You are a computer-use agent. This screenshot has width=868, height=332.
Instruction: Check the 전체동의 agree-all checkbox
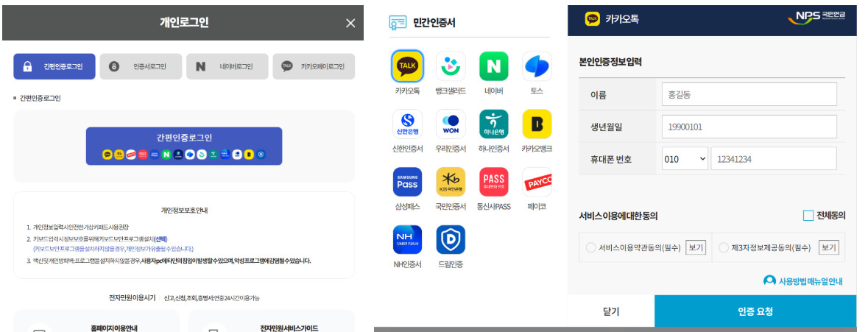tap(808, 216)
